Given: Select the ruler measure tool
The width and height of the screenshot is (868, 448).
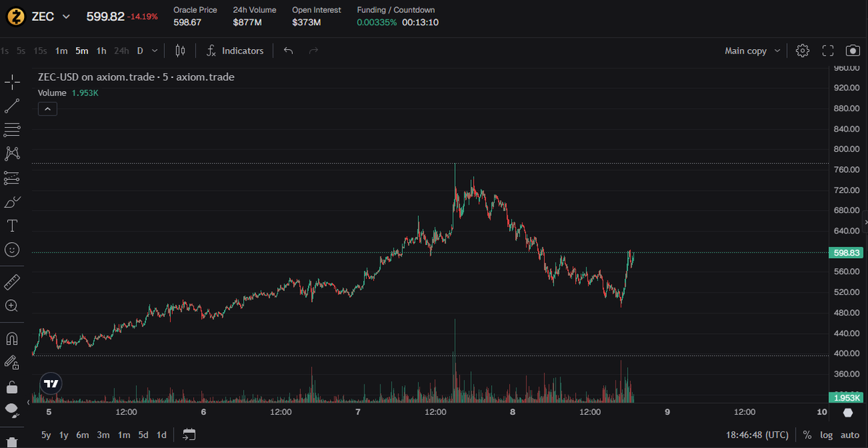Looking at the screenshot, I should pos(12,282).
